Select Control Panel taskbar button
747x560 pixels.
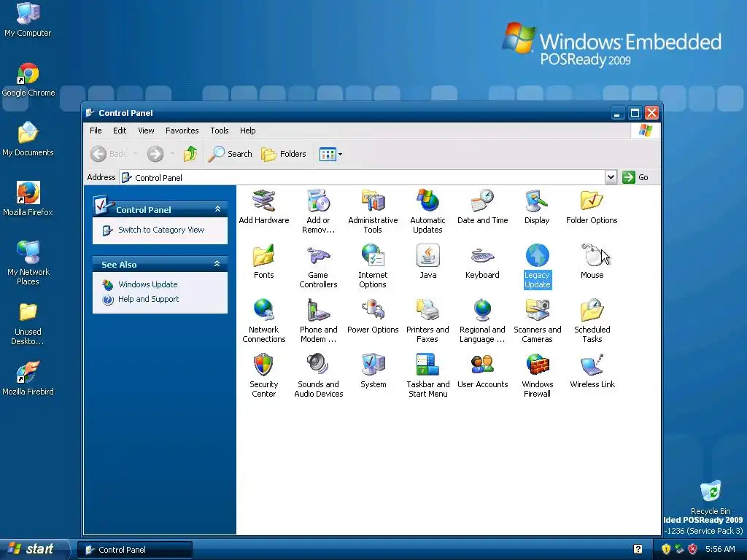coord(134,550)
